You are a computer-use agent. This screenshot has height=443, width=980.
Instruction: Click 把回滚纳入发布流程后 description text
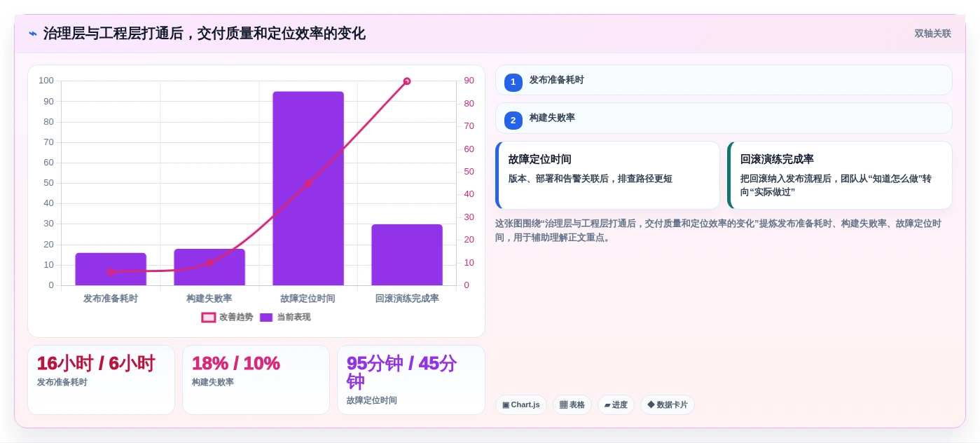click(x=836, y=185)
